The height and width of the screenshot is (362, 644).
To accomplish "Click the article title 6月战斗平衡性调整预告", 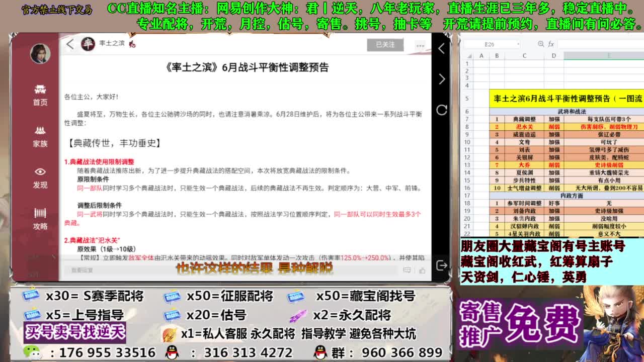I will tap(247, 67).
